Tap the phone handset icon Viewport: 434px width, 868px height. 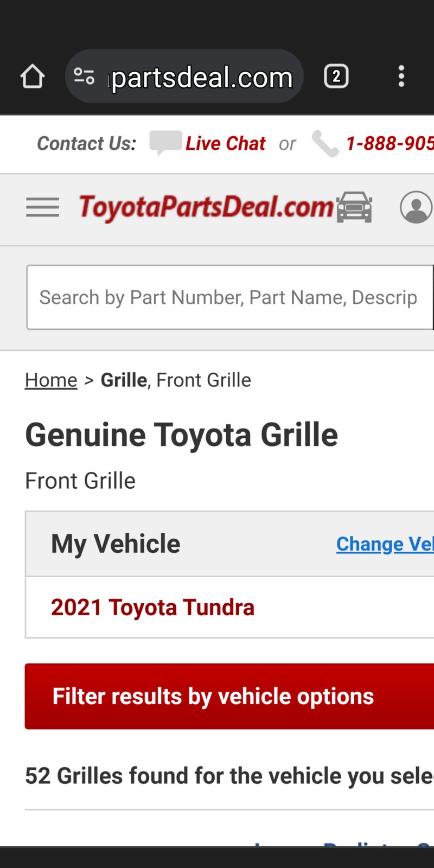325,144
